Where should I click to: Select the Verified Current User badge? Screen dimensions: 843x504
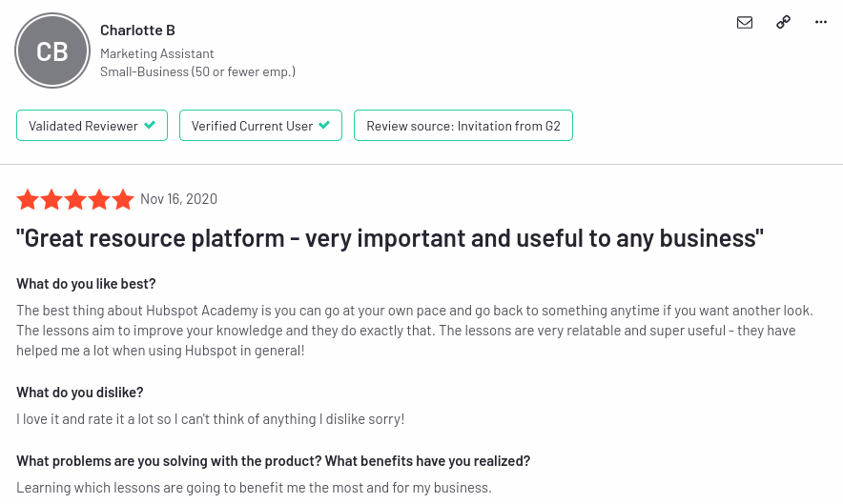260,126
